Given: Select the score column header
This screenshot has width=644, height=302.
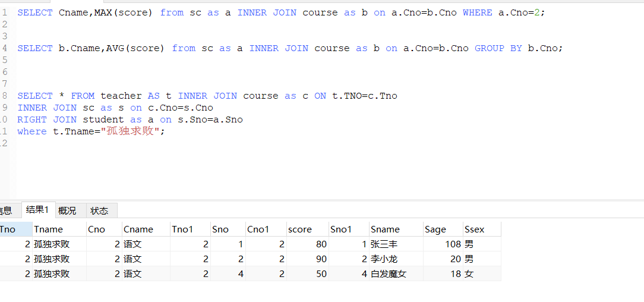Looking at the screenshot, I should (300, 229).
